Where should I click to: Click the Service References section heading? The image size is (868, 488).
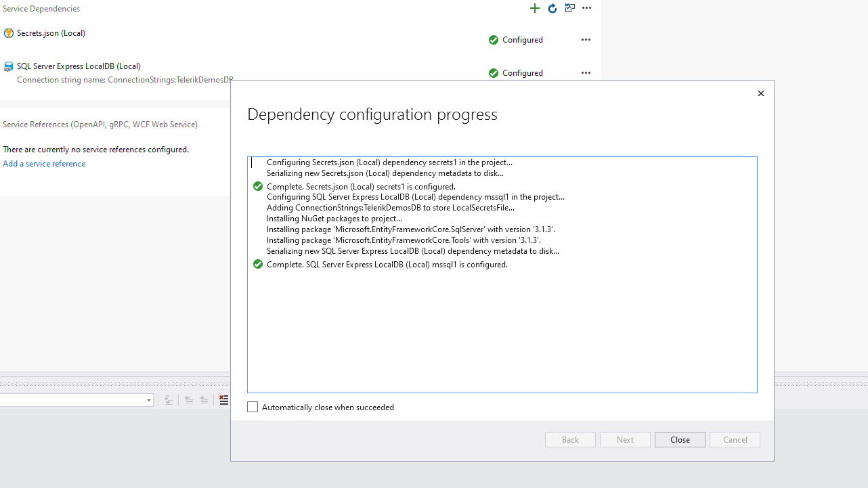(100, 125)
